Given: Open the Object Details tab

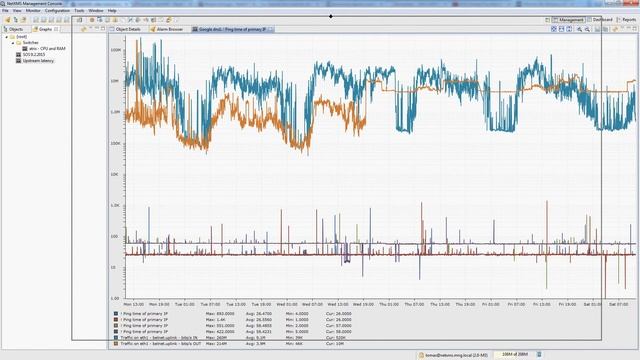Looking at the screenshot, I should (x=125, y=29).
